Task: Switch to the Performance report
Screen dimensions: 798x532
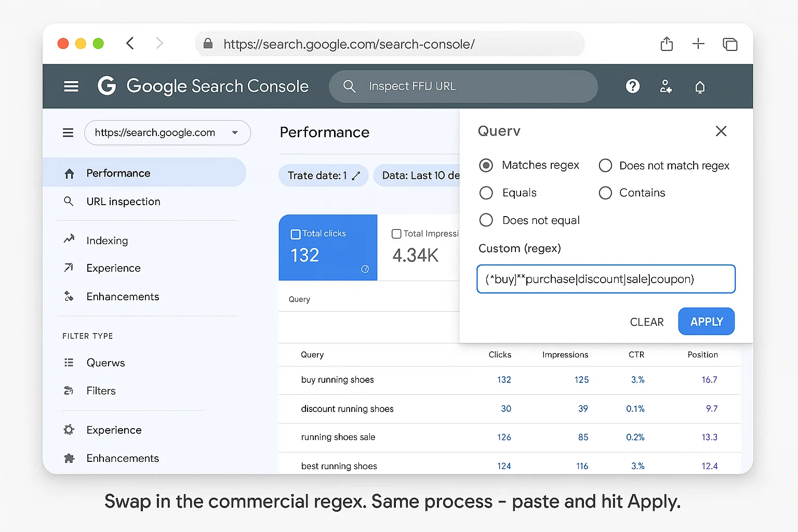Action: (118, 172)
